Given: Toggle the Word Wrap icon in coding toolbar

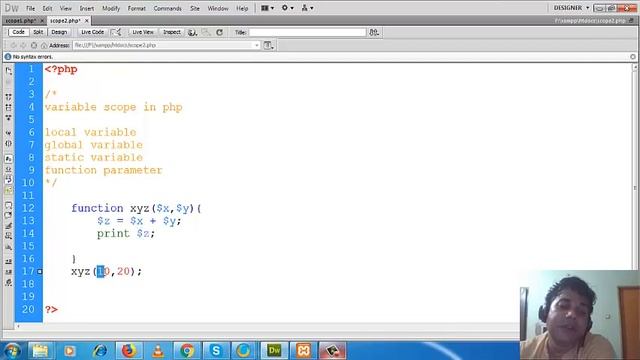Looking at the screenshot, I should pyautogui.click(x=9, y=179).
